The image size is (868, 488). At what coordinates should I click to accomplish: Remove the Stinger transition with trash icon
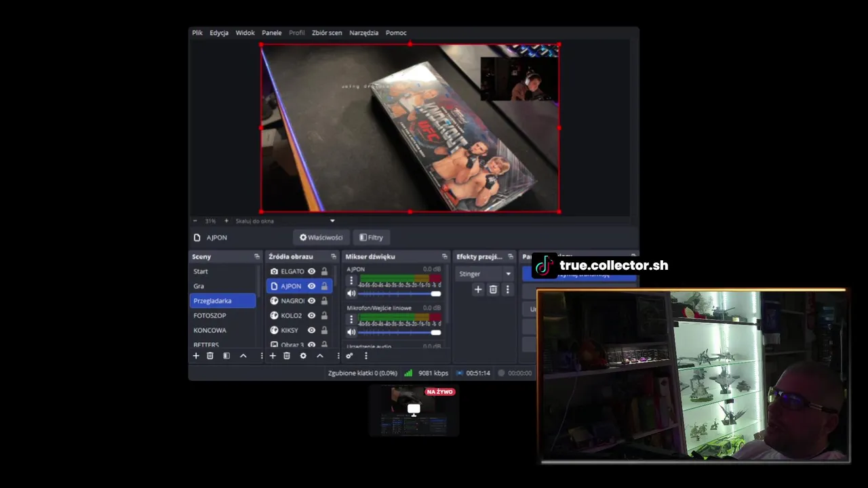point(493,289)
